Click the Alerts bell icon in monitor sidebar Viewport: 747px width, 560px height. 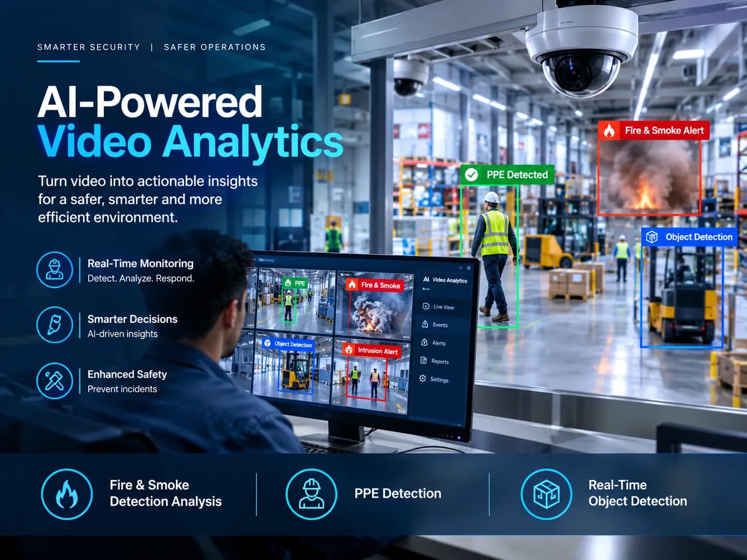(424, 342)
